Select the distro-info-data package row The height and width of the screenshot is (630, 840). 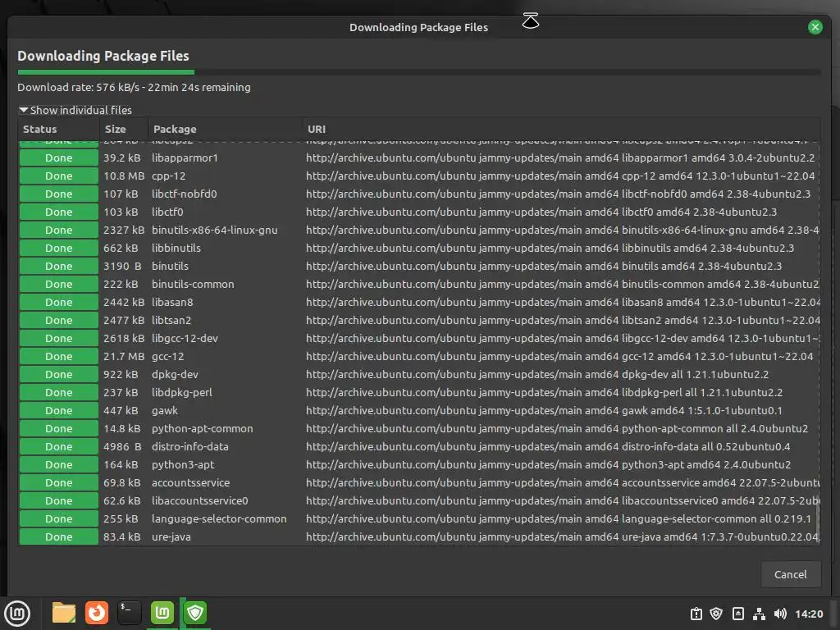coord(419,447)
